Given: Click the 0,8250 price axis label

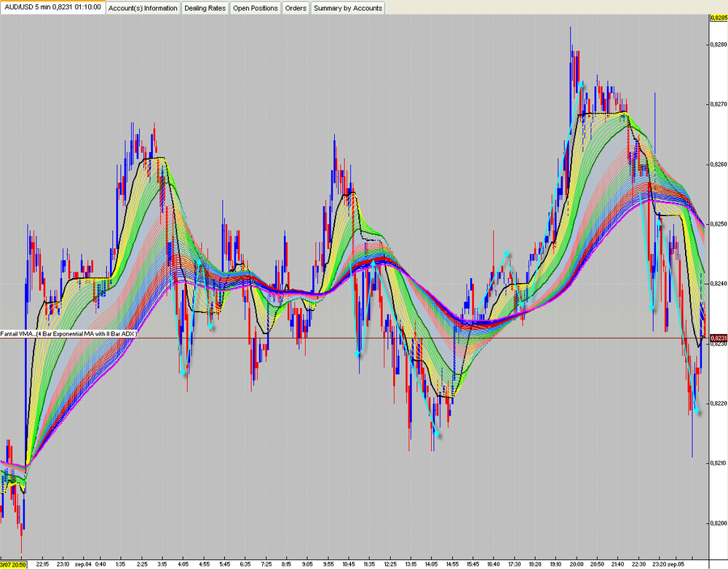Looking at the screenshot, I should (x=718, y=224).
